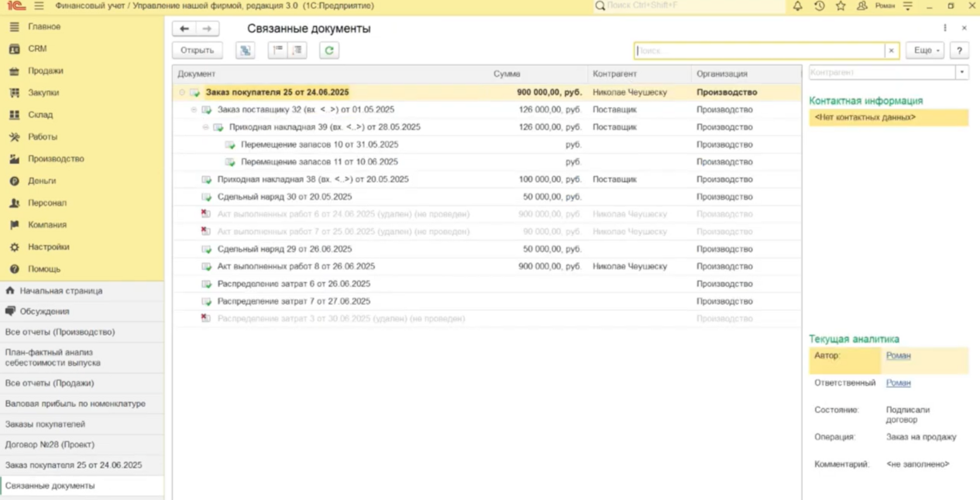Screen dimensions: 980x500
Task: Go back with the left arrow
Action: pyautogui.click(x=184, y=28)
